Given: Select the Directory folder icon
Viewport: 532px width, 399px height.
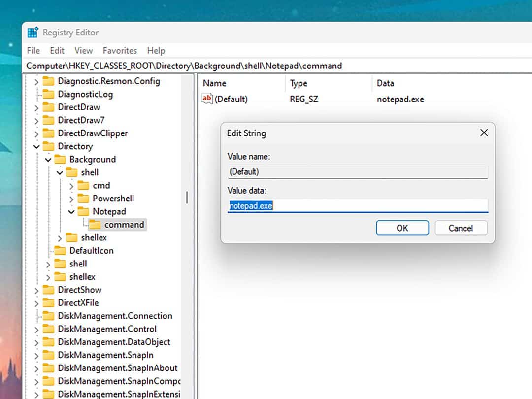Looking at the screenshot, I should pos(48,146).
